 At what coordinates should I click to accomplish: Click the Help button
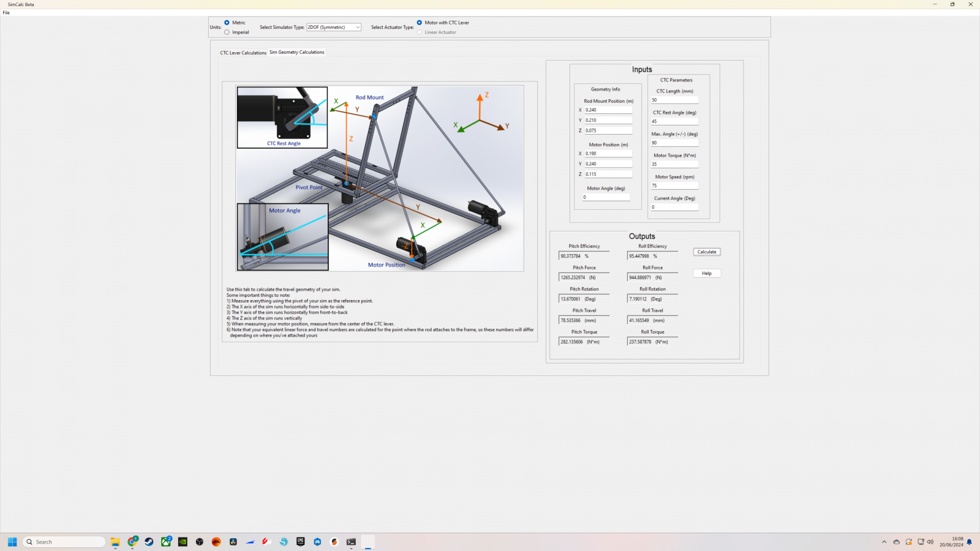click(x=707, y=273)
